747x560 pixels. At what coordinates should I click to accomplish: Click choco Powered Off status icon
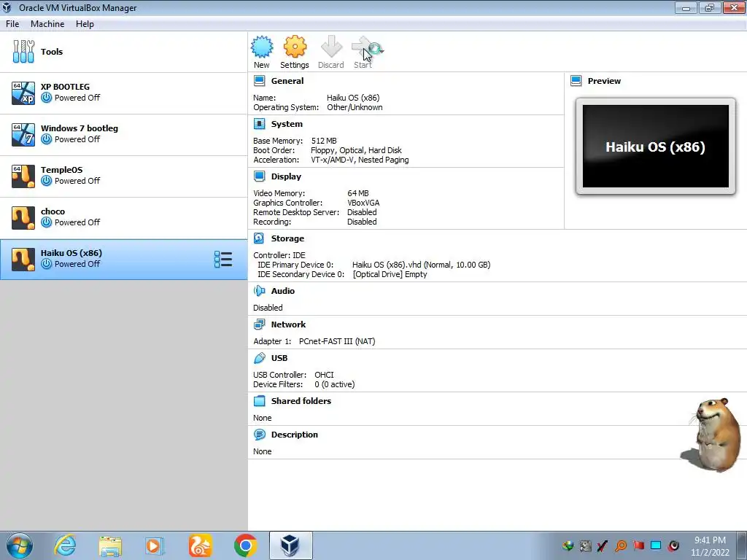click(46, 222)
